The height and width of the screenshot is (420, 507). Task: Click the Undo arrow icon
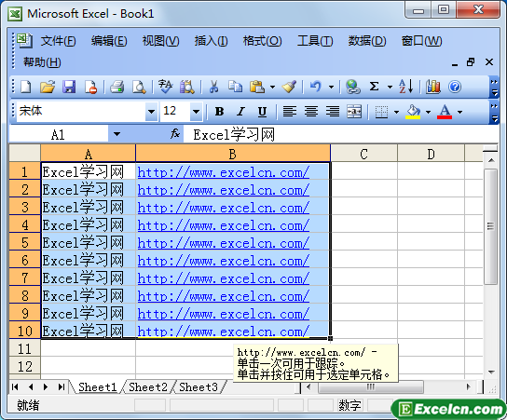tap(316, 87)
